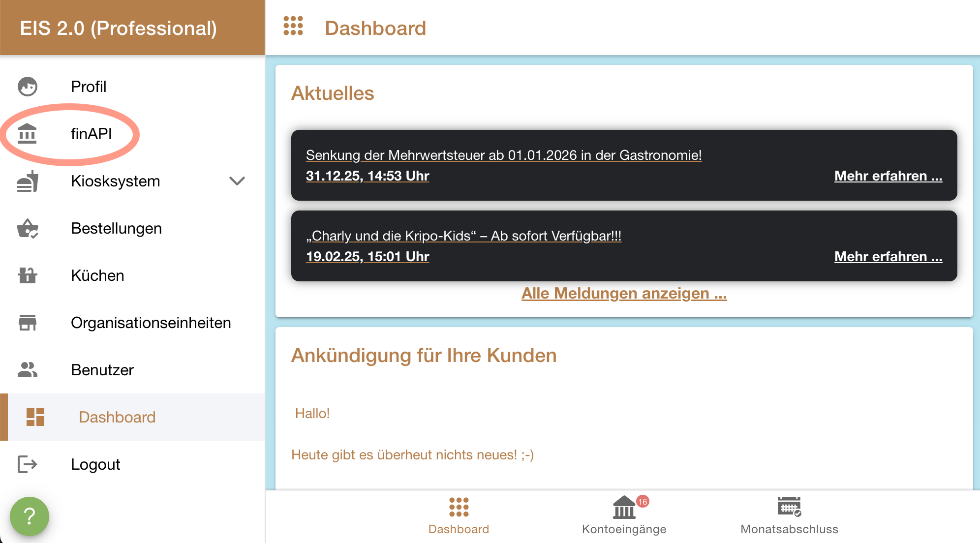Click the grid apps icon beside Dashboard title
This screenshot has width=980, height=543.
tap(293, 26)
